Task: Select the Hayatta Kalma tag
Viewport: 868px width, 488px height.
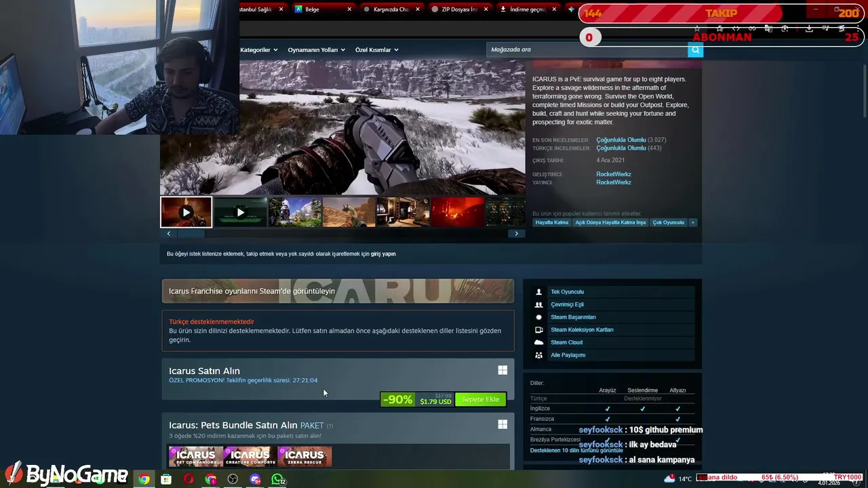Action: (552, 222)
